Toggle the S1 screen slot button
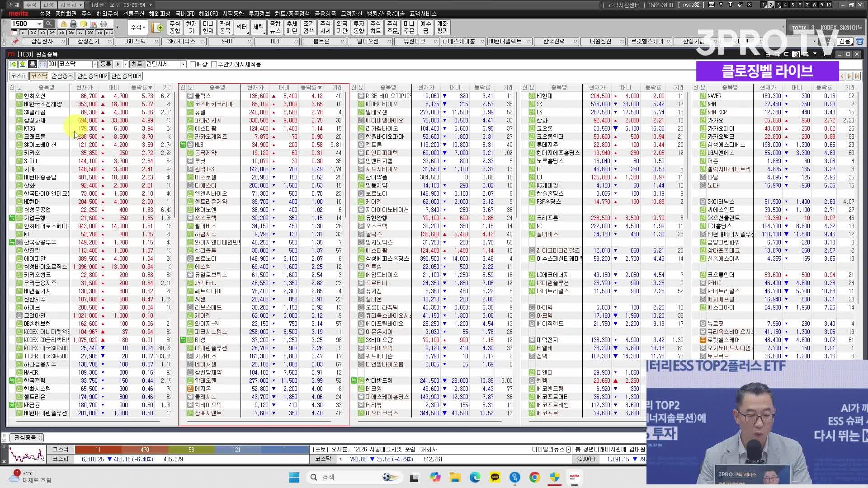 coord(24,33)
